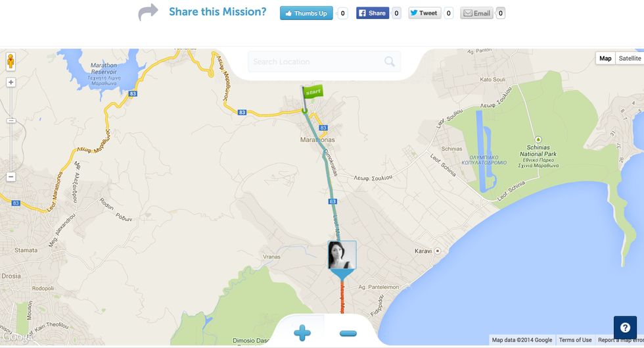Click the Tweet button
The height and width of the screenshot is (348, 644).
point(425,13)
